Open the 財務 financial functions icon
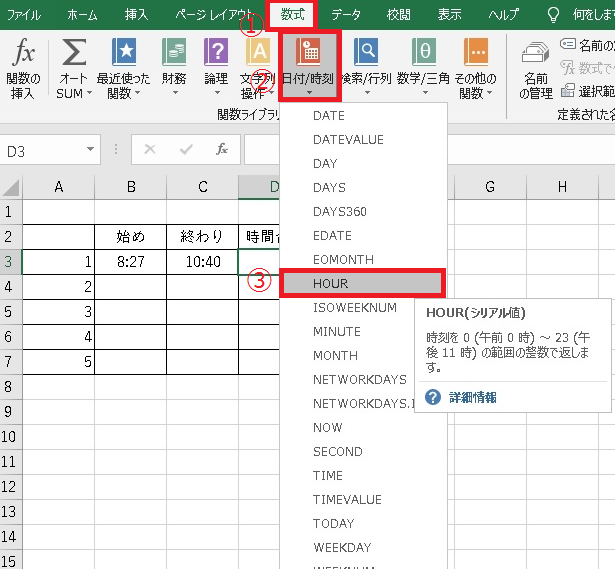615x569 pixels. (x=174, y=52)
